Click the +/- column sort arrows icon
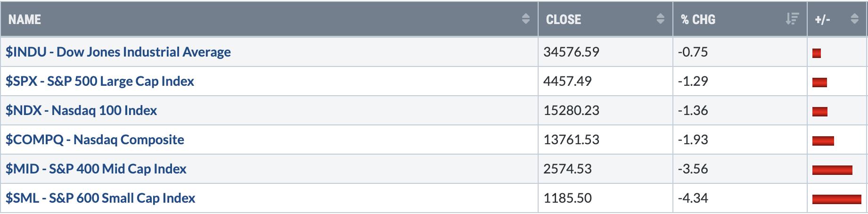 click(x=854, y=19)
